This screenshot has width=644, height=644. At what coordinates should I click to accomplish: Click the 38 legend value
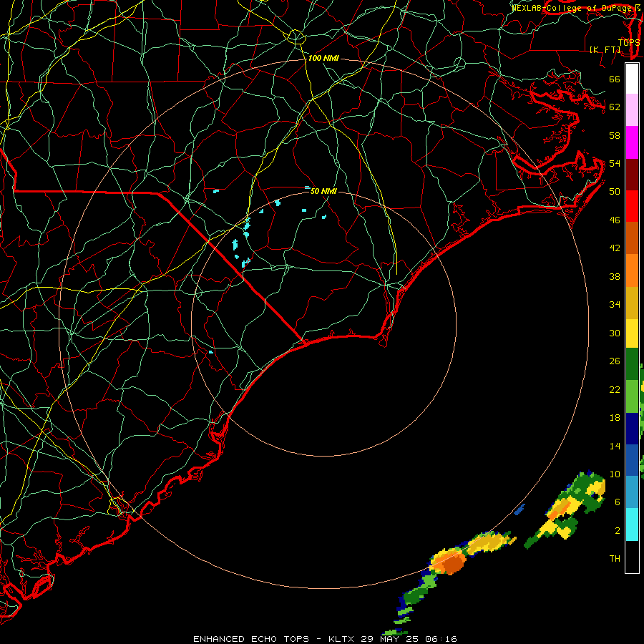615,276
